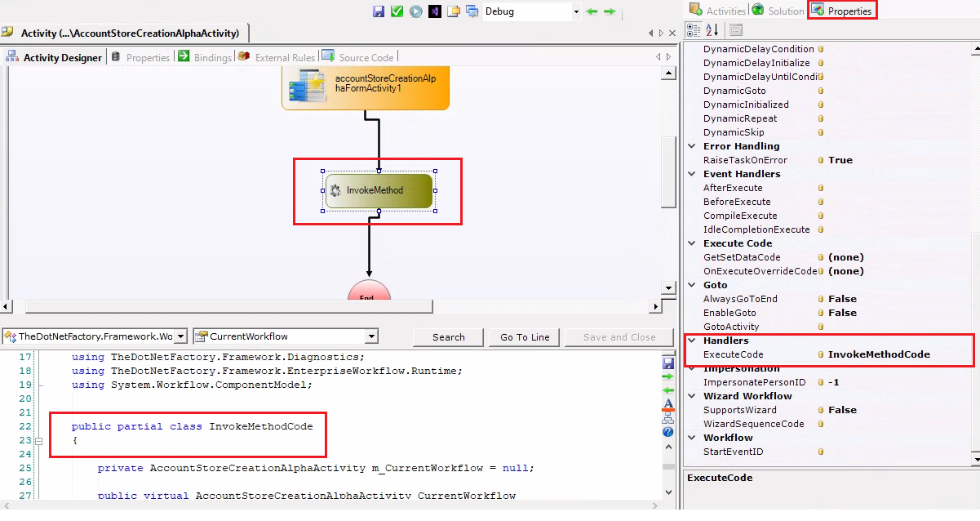Collapse the Error Handling property category

click(693, 146)
